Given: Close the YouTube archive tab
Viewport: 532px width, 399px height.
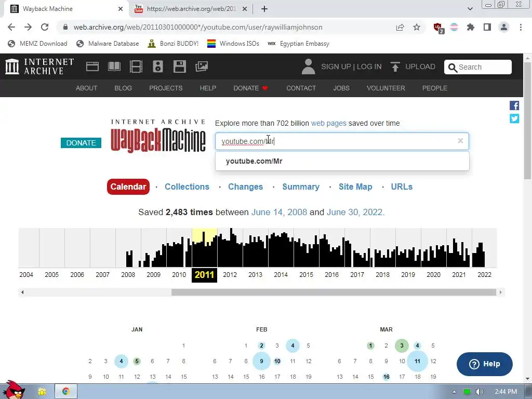Looking at the screenshot, I should [x=245, y=9].
